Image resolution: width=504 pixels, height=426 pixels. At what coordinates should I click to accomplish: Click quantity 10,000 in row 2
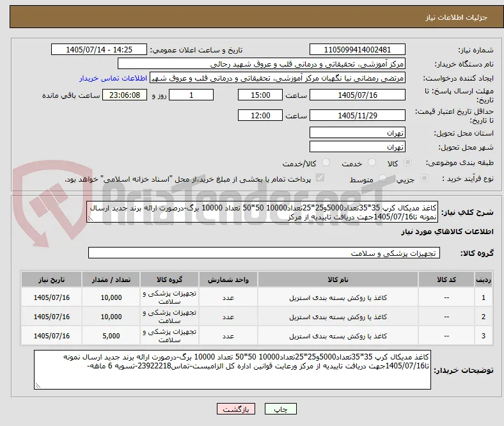point(111,317)
